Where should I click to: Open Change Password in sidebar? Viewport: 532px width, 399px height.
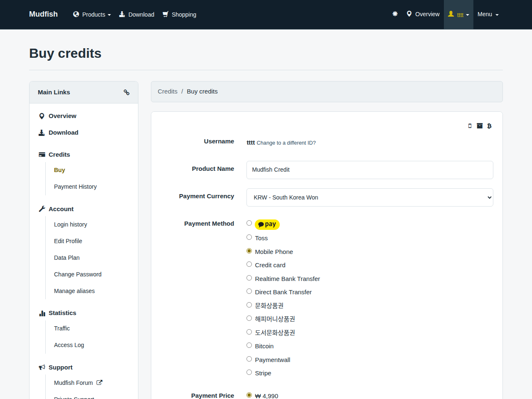[78, 274]
